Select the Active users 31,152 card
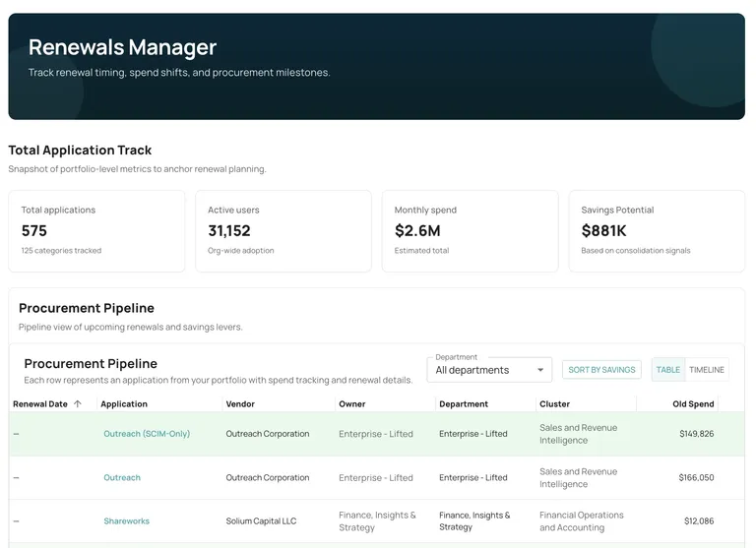This screenshot has height=548, width=756. [283, 231]
